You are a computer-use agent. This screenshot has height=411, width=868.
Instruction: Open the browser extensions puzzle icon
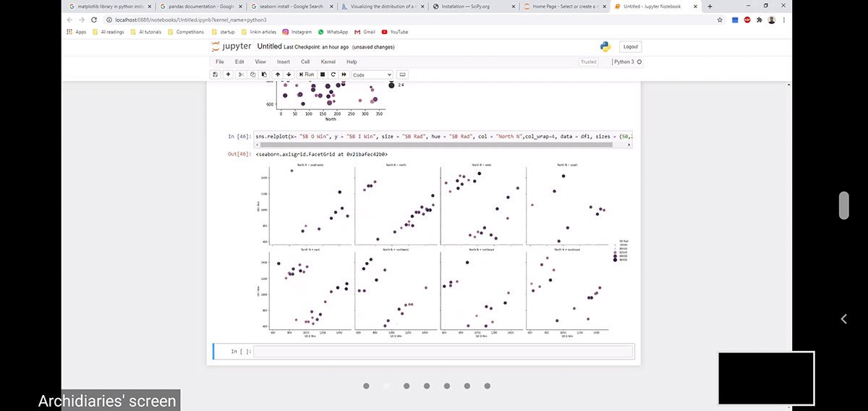759,20
